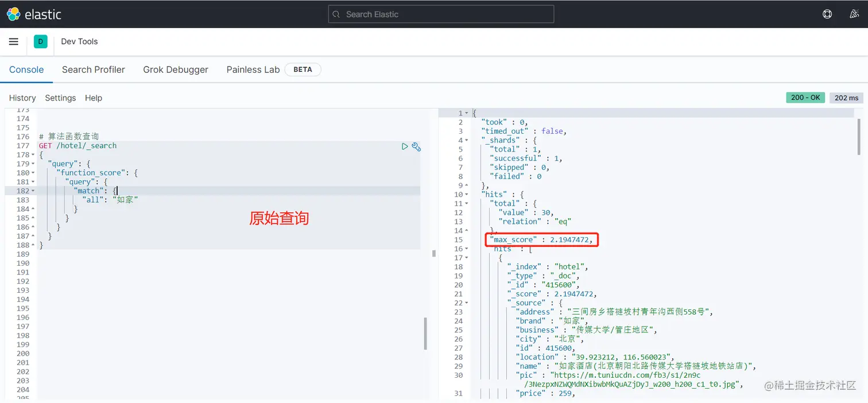Viewport: 868px width, 403px height.
Task: Collapse inner query block at line 181
Action: [33, 182]
